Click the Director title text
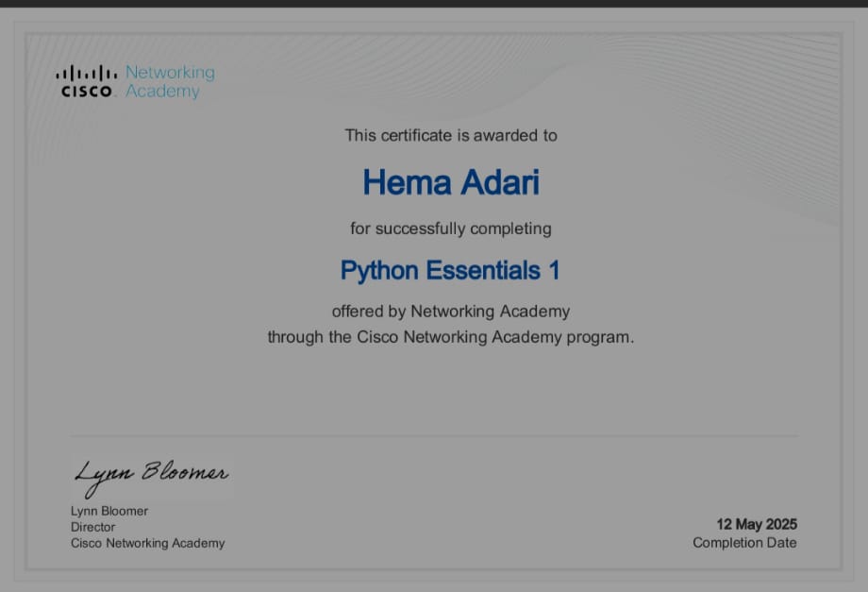 [92, 527]
